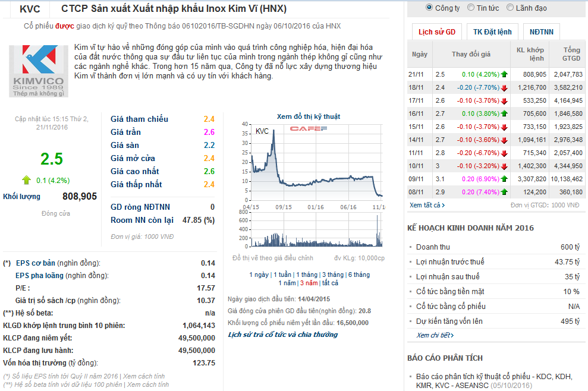
Task: Click the Giá sàn value 2.2
Action: pos(209,145)
